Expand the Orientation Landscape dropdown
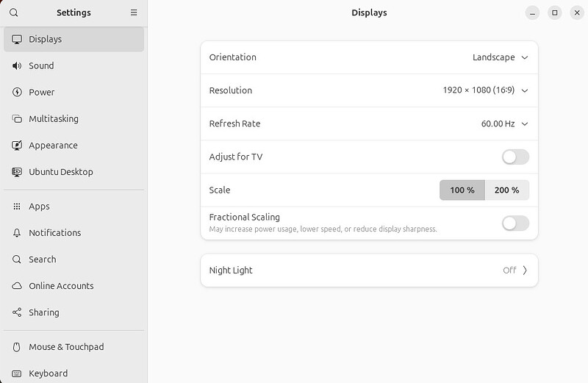Image resolution: width=588 pixels, height=383 pixels. coord(501,57)
